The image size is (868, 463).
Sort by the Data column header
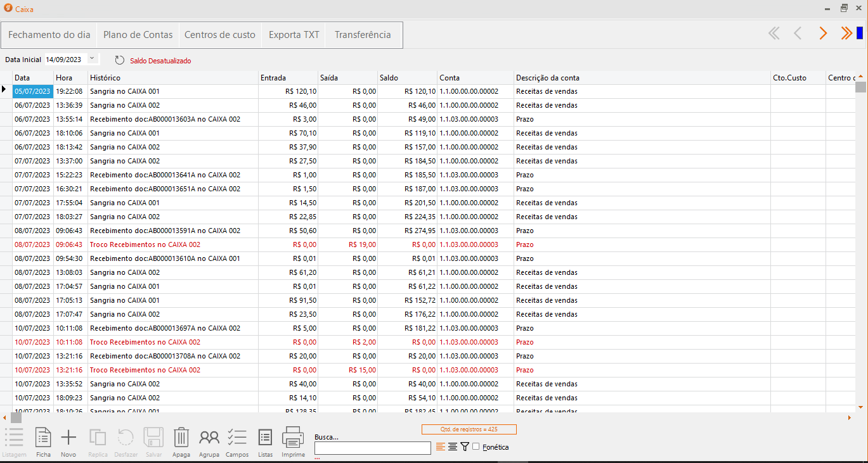click(33, 78)
